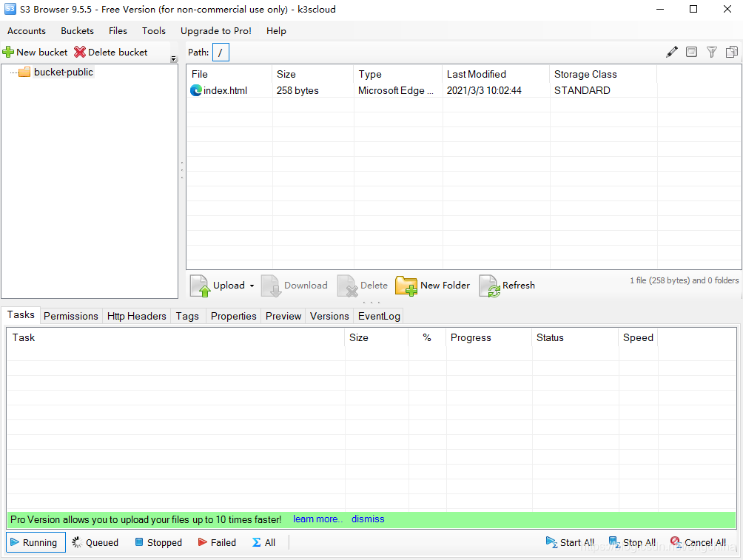Select the index.html file name

pyautogui.click(x=225, y=90)
